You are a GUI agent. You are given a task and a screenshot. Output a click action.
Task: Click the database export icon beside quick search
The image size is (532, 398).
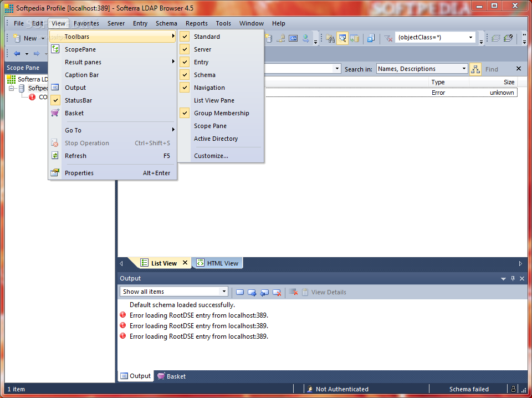coord(355,38)
